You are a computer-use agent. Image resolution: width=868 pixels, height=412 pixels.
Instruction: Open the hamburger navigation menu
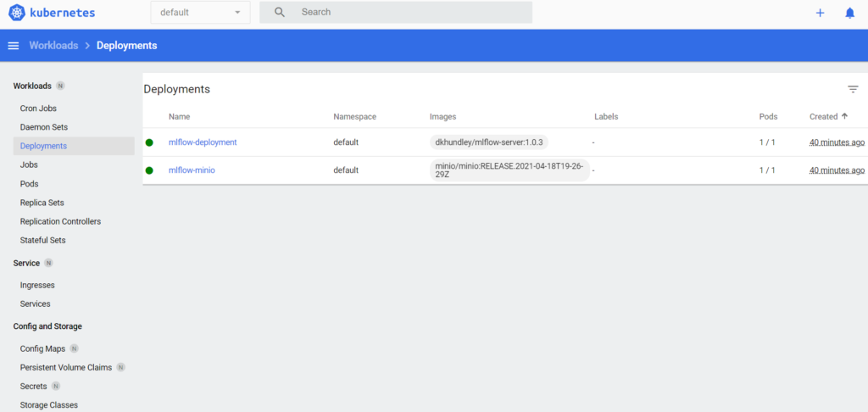[x=14, y=46]
